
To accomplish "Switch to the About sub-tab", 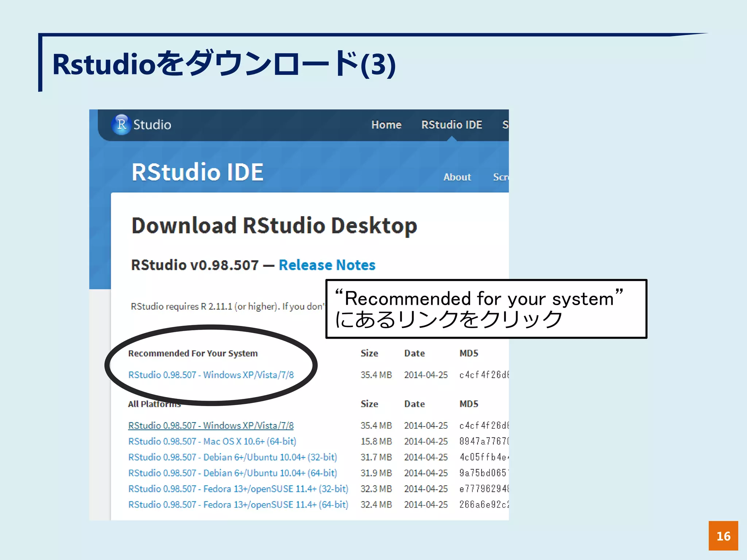I will pyautogui.click(x=457, y=177).
